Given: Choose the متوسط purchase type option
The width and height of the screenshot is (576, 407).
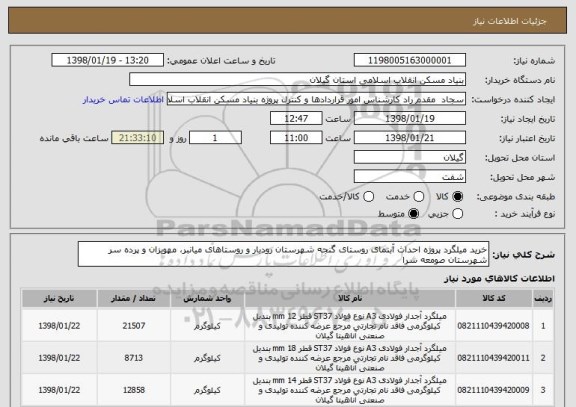Looking at the screenshot, I should pos(413,214).
